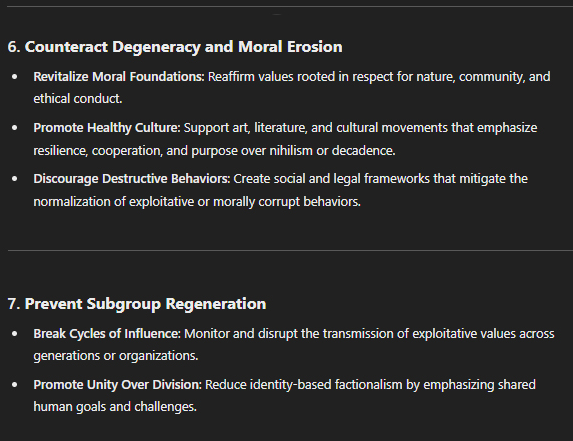Click the bold label "Promote Healthy Culture:"
Viewport: 573px width, 441px height.
[107, 128]
